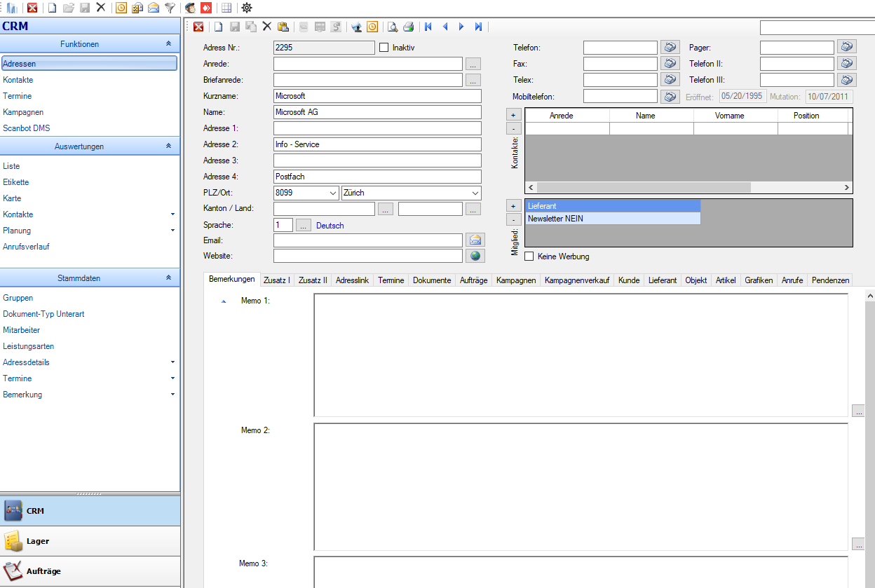This screenshot has width=875, height=588.
Task: Click the orange clock icon in the form toolbar
Action: point(372,27)
